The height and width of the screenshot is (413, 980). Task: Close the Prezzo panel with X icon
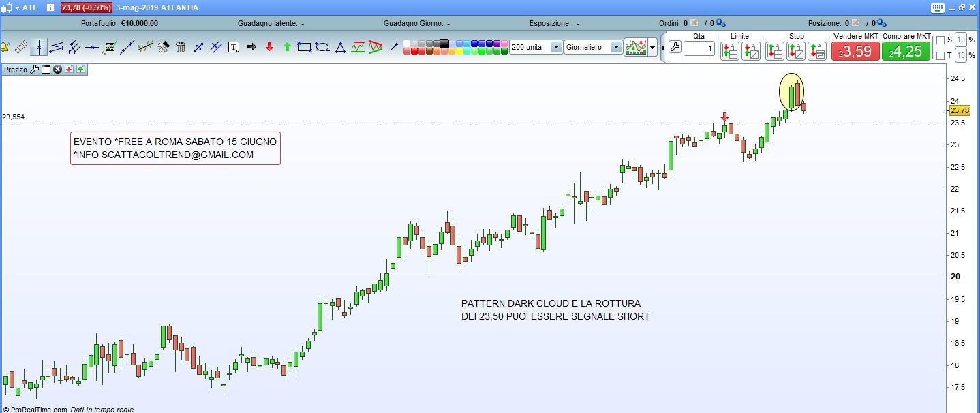(x=58, y=70)
